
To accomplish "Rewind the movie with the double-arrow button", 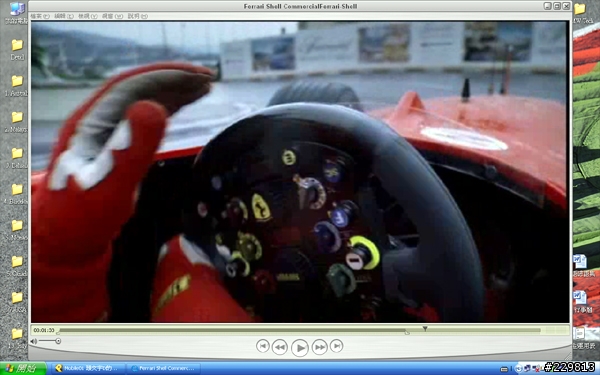I will tap(280, 347).
